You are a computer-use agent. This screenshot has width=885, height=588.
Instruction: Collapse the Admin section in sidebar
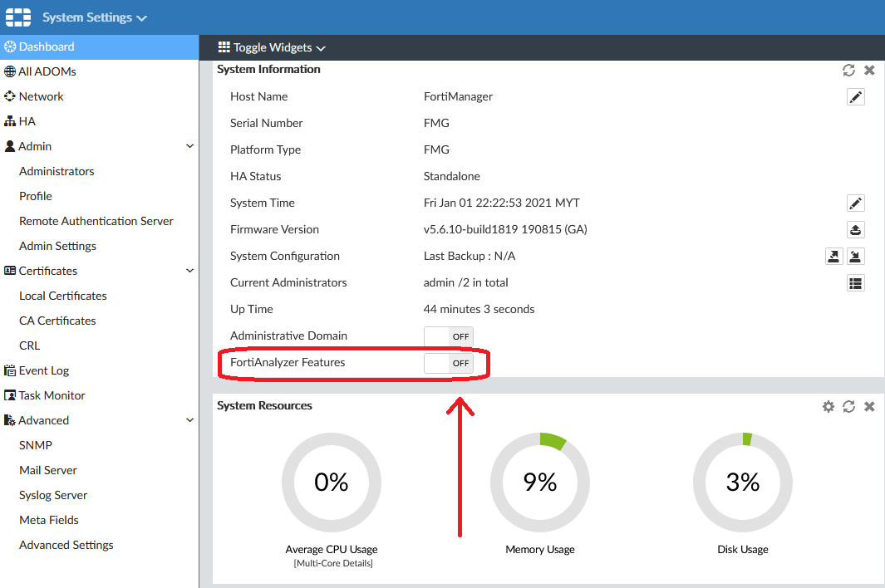pos(189,146)
